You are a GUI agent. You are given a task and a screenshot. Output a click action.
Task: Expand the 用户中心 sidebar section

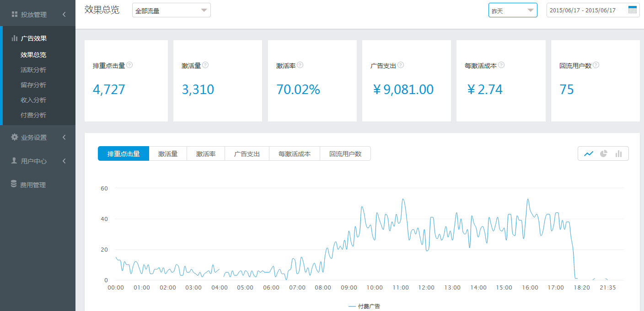(x=64, y=161)
